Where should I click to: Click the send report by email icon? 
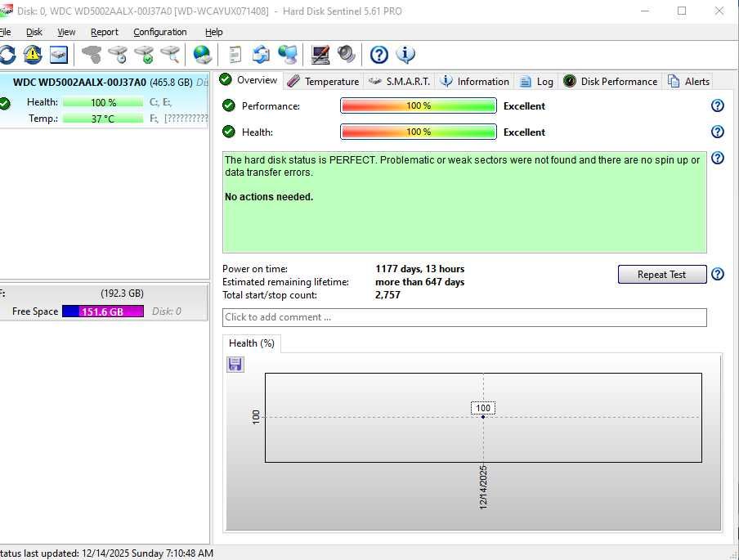(x=261, y=55)
